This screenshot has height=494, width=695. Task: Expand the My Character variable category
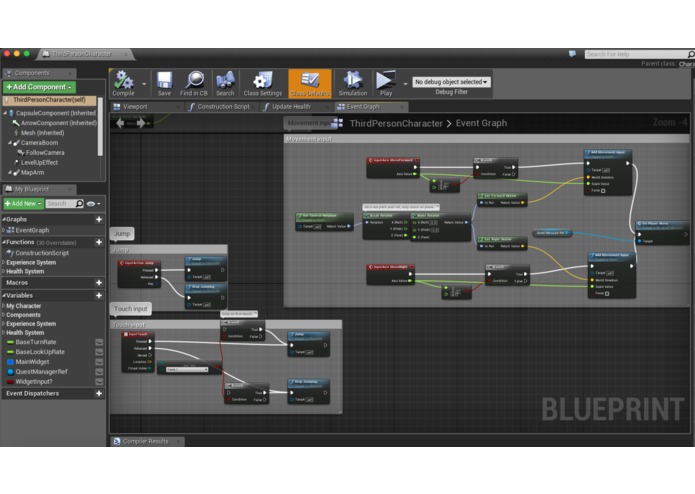coord(4,306)
